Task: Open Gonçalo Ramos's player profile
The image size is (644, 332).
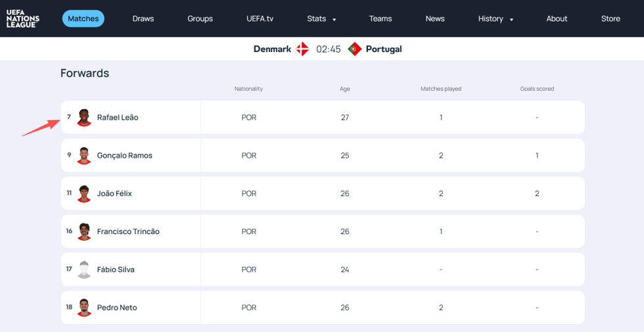Action: pyautogui.click(x=124, y=156)
